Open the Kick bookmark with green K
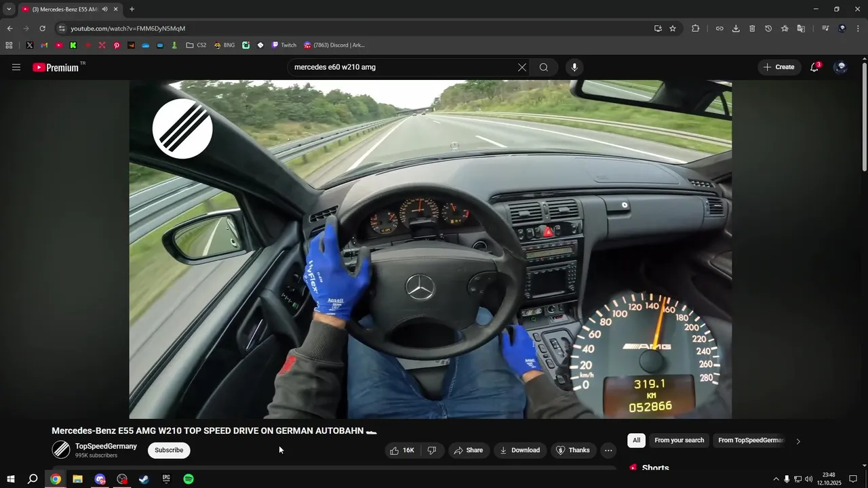This screenshot has height=488, width=868. (73, 45)
